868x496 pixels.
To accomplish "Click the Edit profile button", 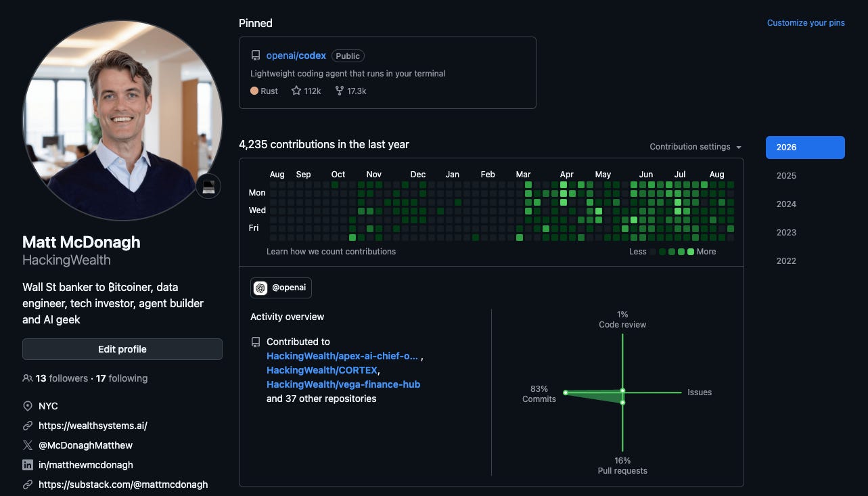I will coord(122,349).
